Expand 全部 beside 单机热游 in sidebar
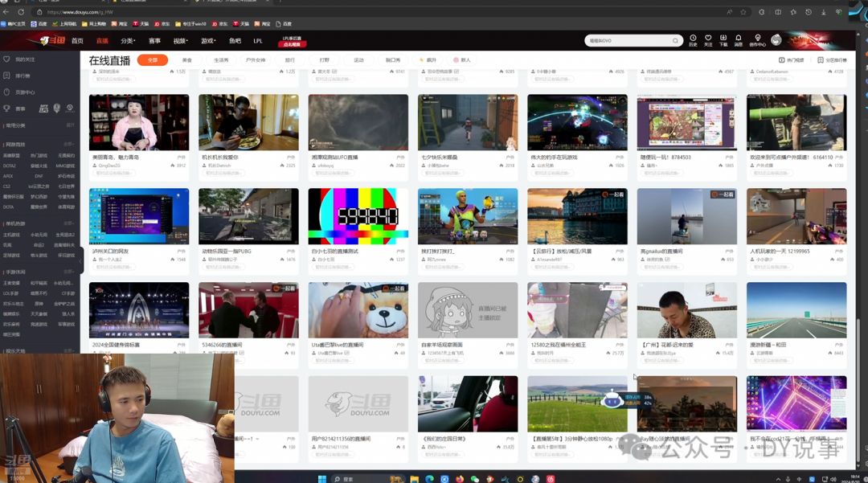 click(69, 223)
